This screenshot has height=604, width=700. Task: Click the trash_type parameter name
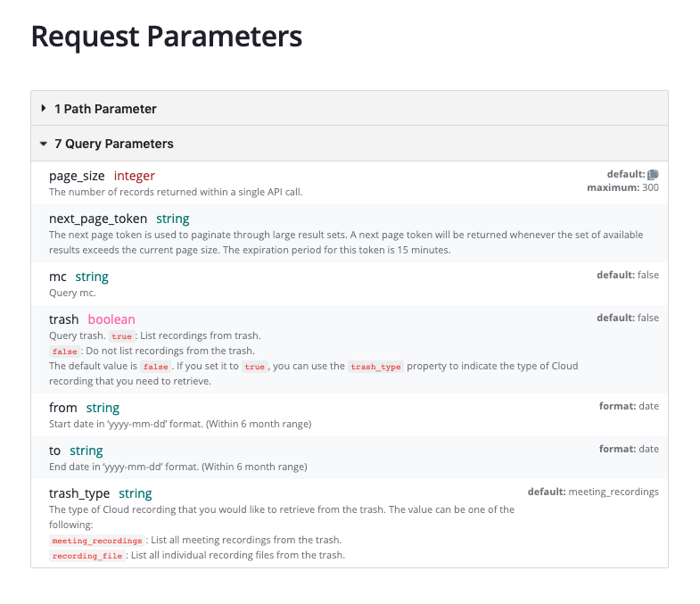(79, 493)
